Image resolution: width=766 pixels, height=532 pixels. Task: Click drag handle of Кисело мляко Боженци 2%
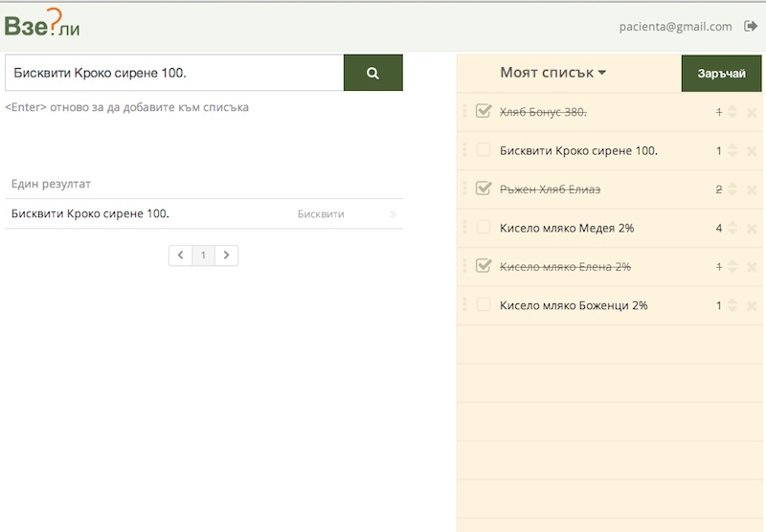464,304
